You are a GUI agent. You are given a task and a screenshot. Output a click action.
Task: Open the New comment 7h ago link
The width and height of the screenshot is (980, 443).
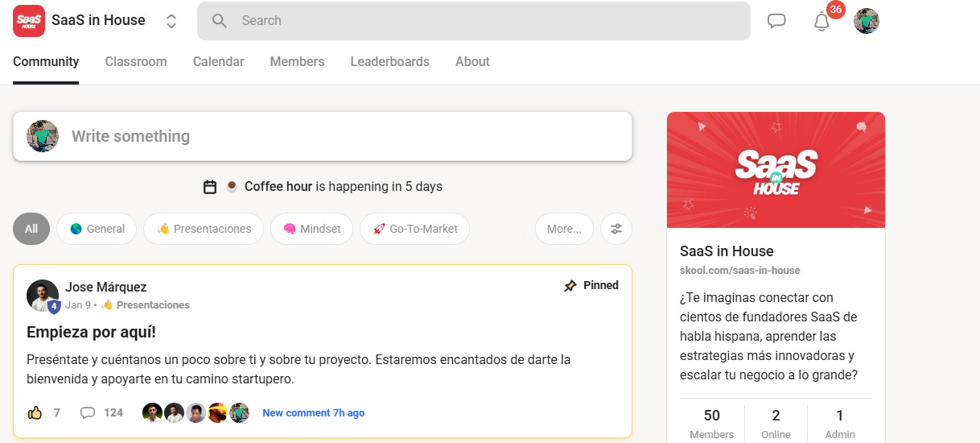pyautogui.click(x=314, y=413)
